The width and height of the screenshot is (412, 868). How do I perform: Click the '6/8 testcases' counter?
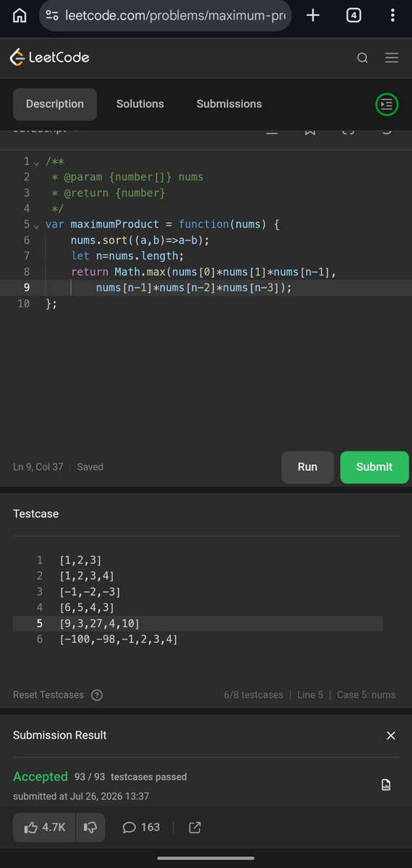click(x=254, y=695)
